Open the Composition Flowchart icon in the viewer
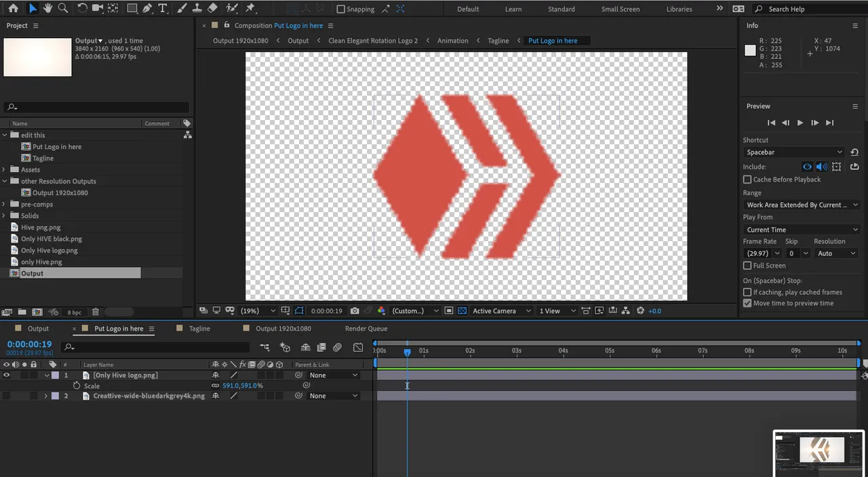The height and width of the screenshot is (477, 868). (627, 311)
